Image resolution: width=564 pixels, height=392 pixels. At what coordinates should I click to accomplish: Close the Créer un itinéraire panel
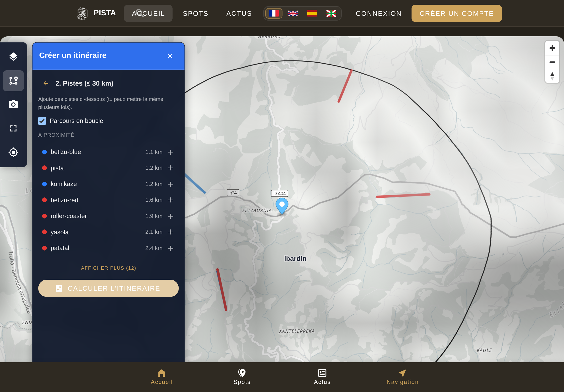coord(170,56)
